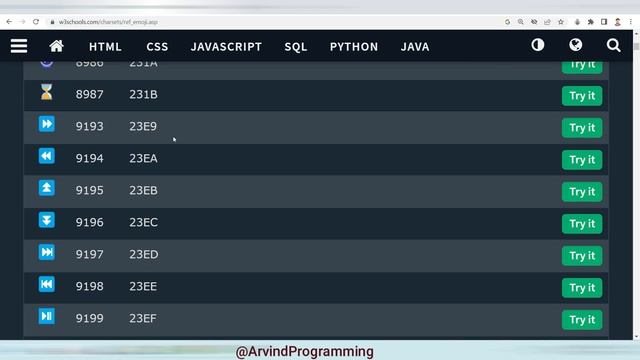Open the Chrome profile avatar
The image size is (640, 360).
click(x=618, y=22)
